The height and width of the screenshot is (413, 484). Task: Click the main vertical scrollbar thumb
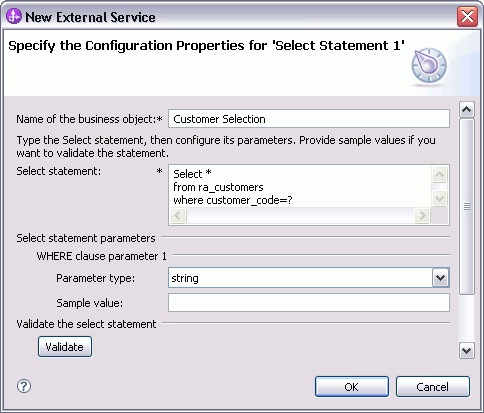pyautogui.click(x=467, y=207)
